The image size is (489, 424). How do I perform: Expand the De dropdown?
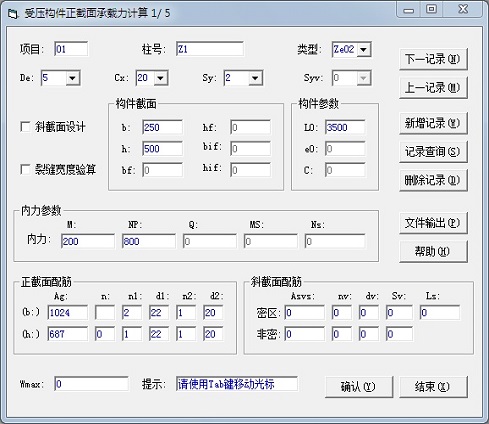pos(72,78)
